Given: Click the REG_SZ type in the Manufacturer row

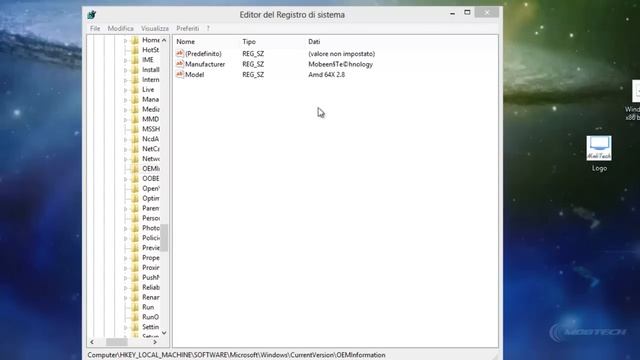Looking at the screenshot, I should (253, 64).
